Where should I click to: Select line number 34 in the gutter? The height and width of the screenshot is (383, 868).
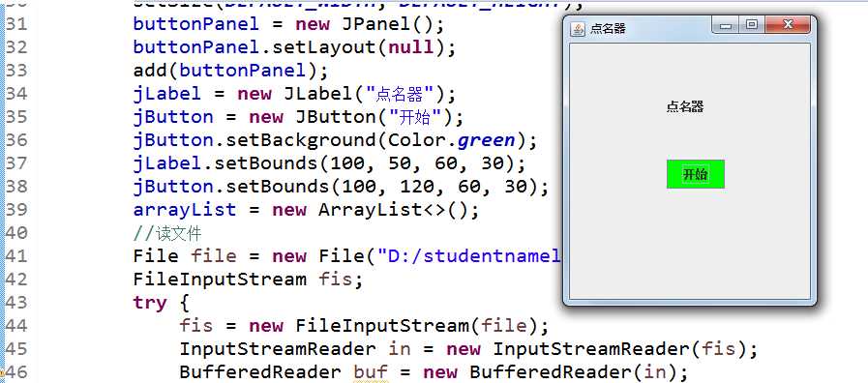pos(16,94)
